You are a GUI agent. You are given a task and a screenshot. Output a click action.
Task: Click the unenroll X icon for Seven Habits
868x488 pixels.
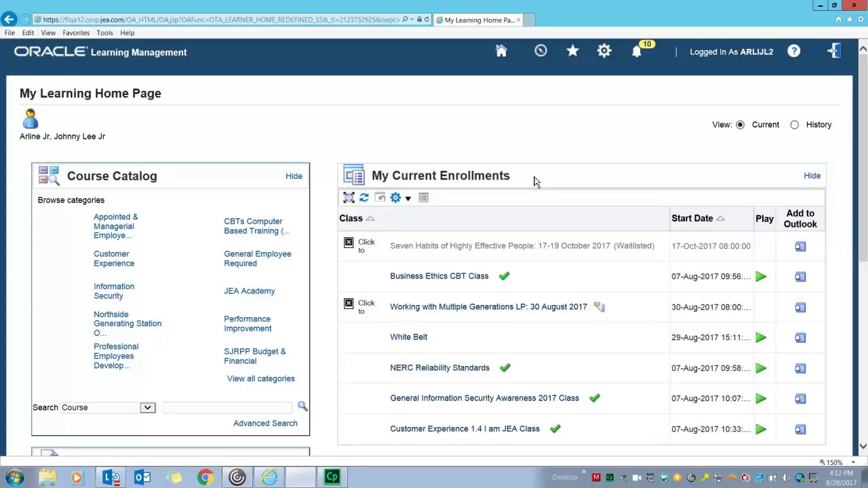[349, 242]
